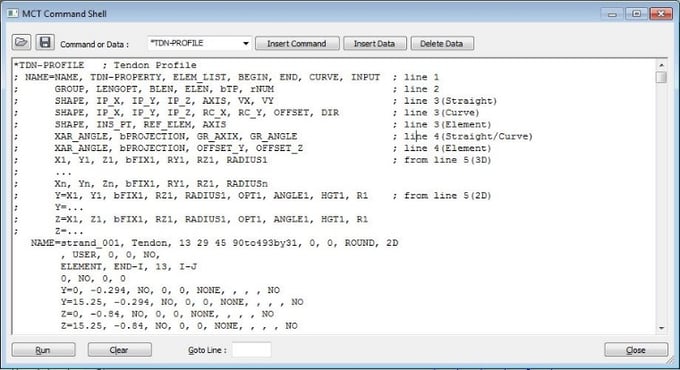
Task: Click the '0, NO, 0, 0' line
Action: tap(93, 278)
